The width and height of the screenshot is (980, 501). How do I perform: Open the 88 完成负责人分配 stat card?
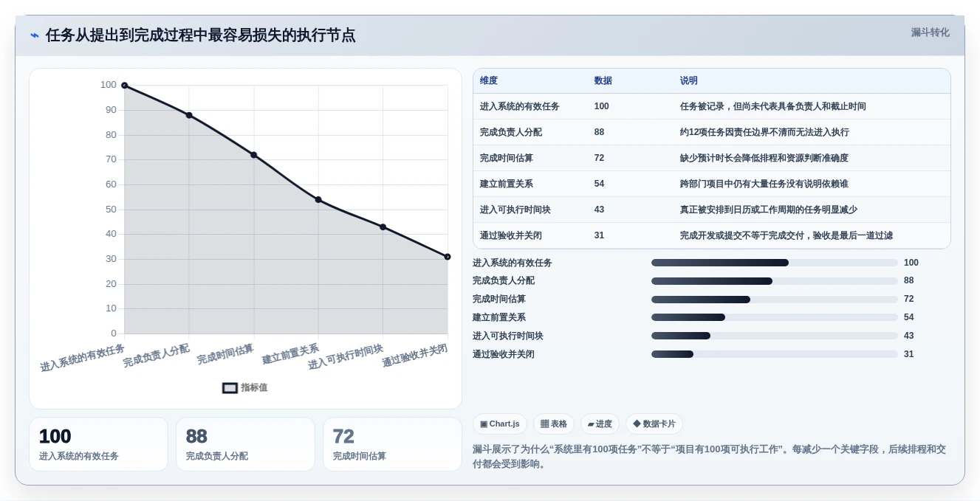point(246,444)
